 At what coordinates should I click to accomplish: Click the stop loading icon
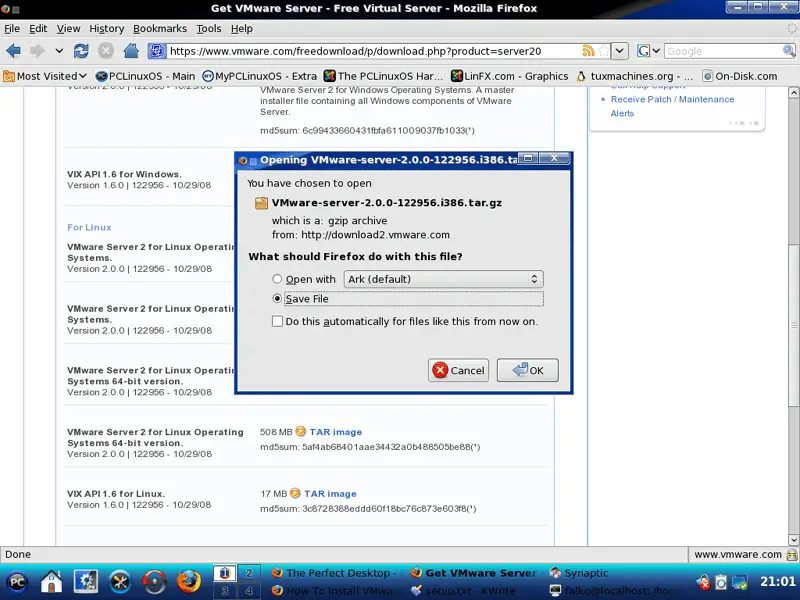click(x=106, y=50)
